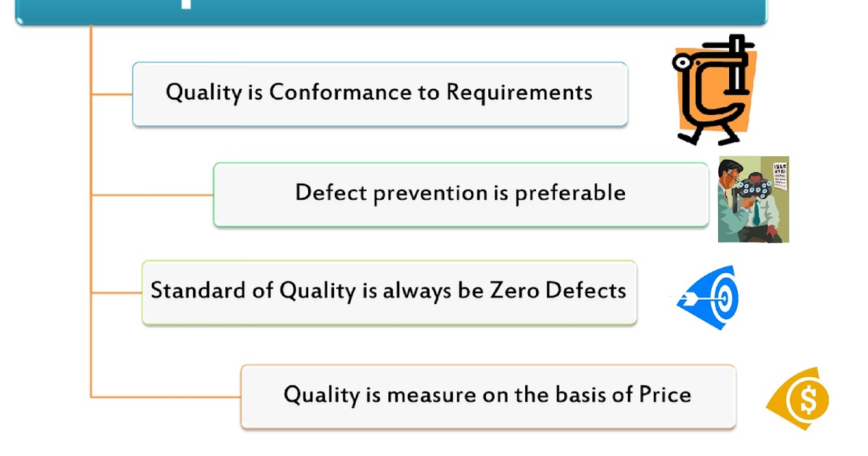Click the orange connector to the Zero Defects box
868x456 pixels.
click(116, 293)
